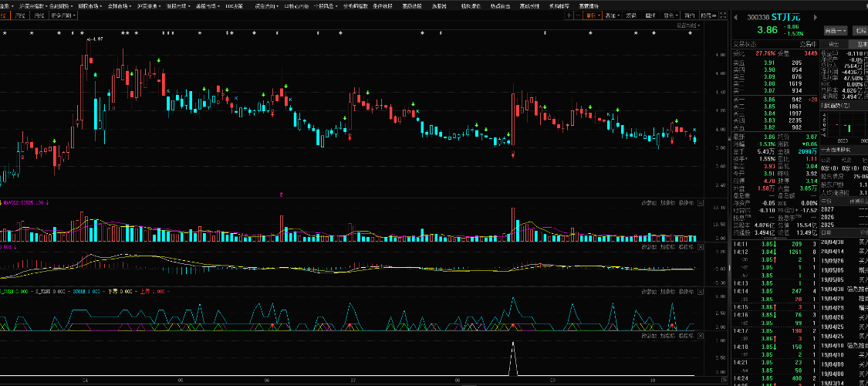This screenshot has height=386, width=868.
Task: Click the 画线 drawing tool button
Action: [651, 15]
